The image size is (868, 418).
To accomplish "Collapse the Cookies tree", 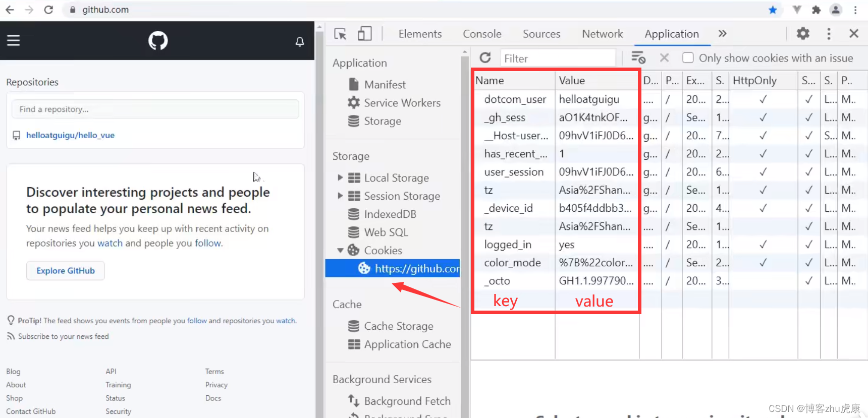I will click(x=340, y=251).
